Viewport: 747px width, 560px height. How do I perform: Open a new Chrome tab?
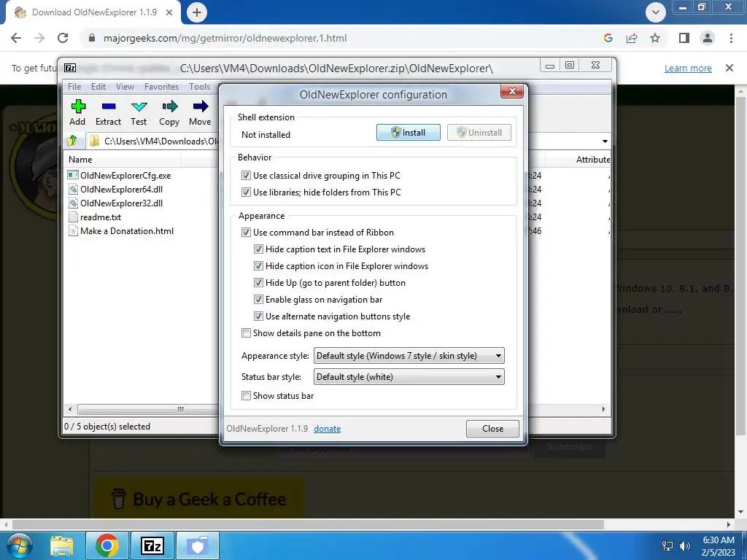[x=197, y=12]
